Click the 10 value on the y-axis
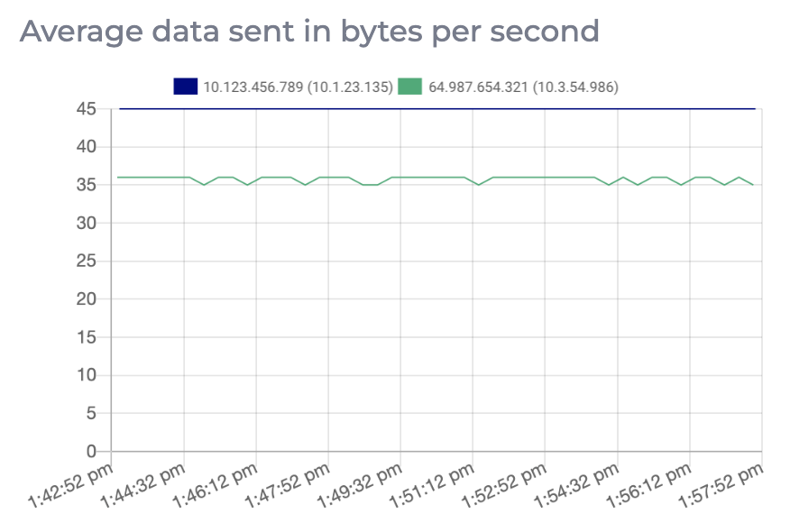This screenshot has height=532, width=790. point(86,375)
